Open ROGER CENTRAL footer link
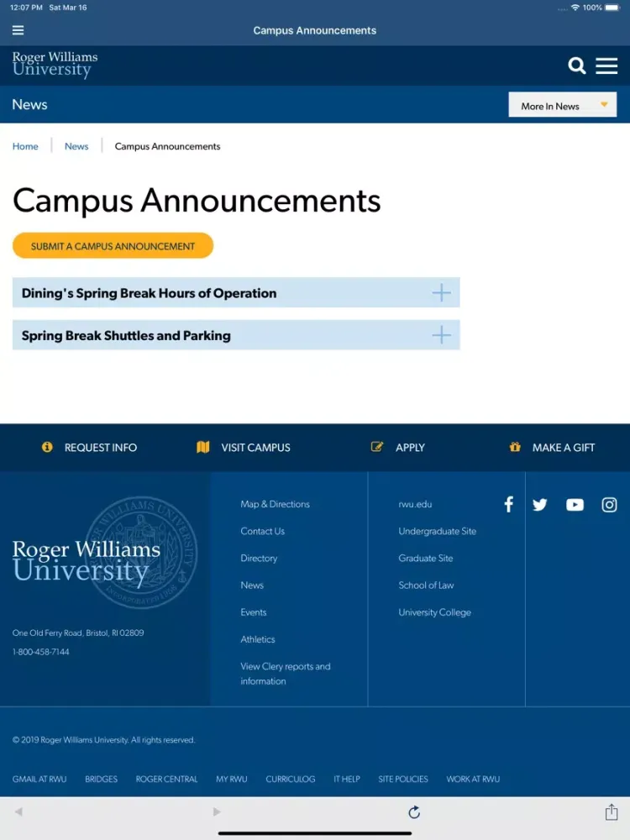Image resolution: width=630 pixels, height=840 pixels. pos(166,779)
